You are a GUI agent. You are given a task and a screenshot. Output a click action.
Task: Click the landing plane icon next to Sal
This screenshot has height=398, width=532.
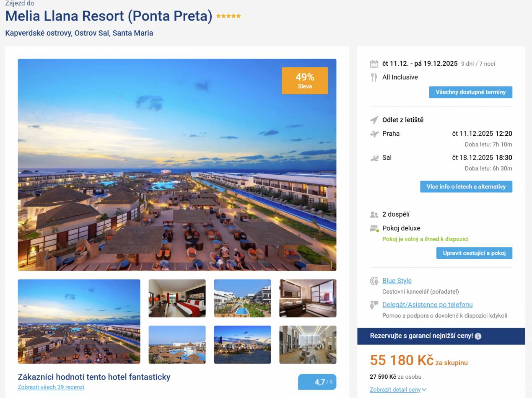pyautogui.click(x=374, y=158)
